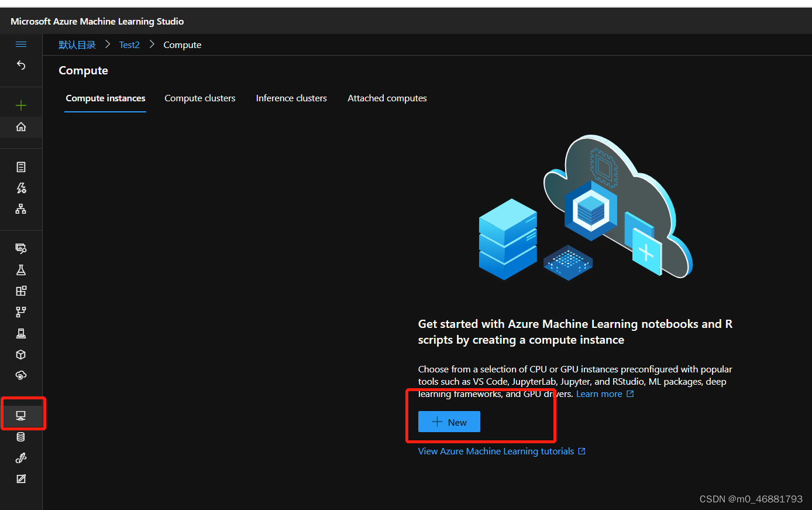812x510 pixels.
Task: Click the 'Get started with Azure Machine Learning' heading
Action: pos(575,332)
